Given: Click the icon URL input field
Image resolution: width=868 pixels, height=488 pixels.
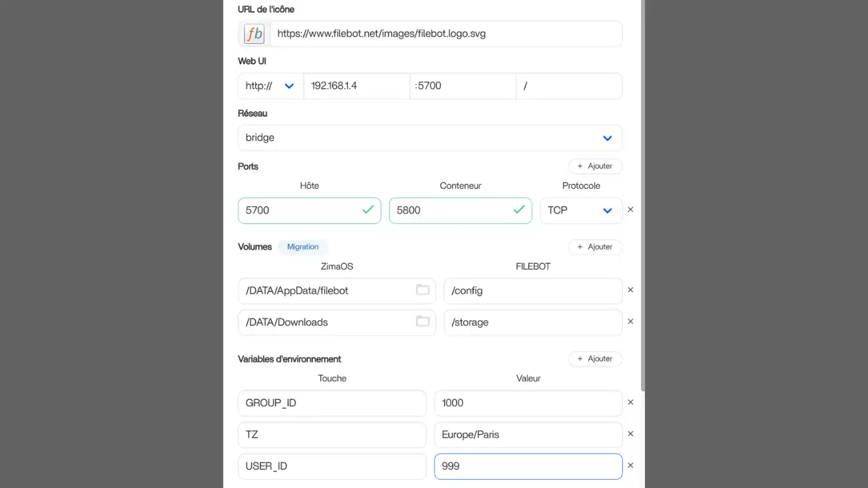Looking at the screenshot, I should pyautogui.click(x=445, y=34).
